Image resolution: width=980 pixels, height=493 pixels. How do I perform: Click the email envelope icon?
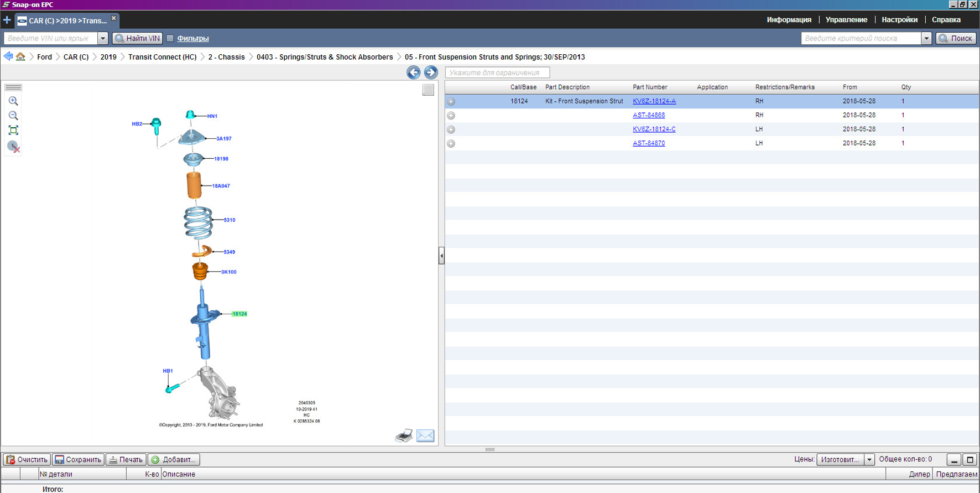point(425,436)
